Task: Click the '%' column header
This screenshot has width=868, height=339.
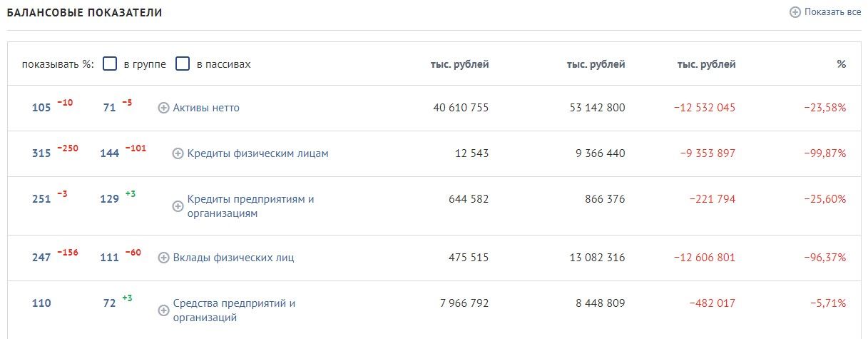Action: pyautogui.click(x=842, y=64)
